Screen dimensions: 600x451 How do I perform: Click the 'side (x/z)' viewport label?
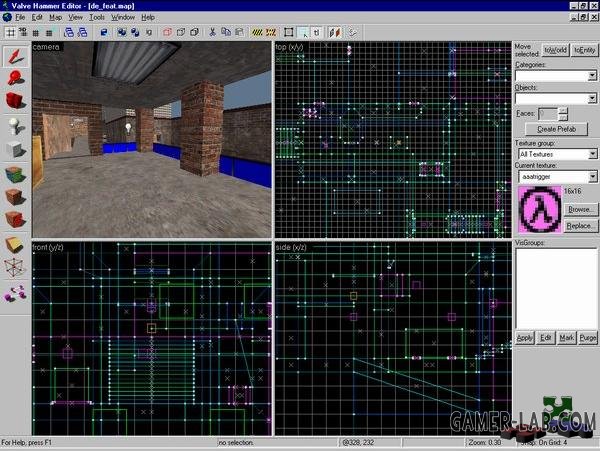click(x=291, y=247)
